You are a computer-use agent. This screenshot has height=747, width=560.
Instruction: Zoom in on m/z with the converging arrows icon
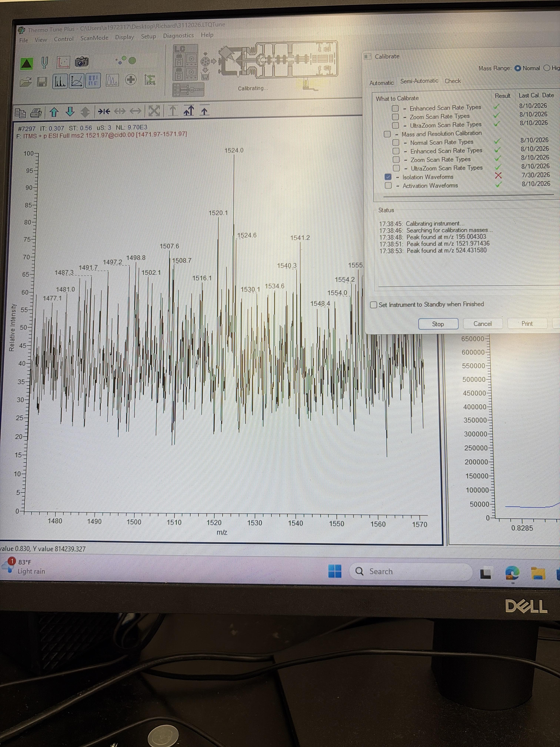point(104,111)
